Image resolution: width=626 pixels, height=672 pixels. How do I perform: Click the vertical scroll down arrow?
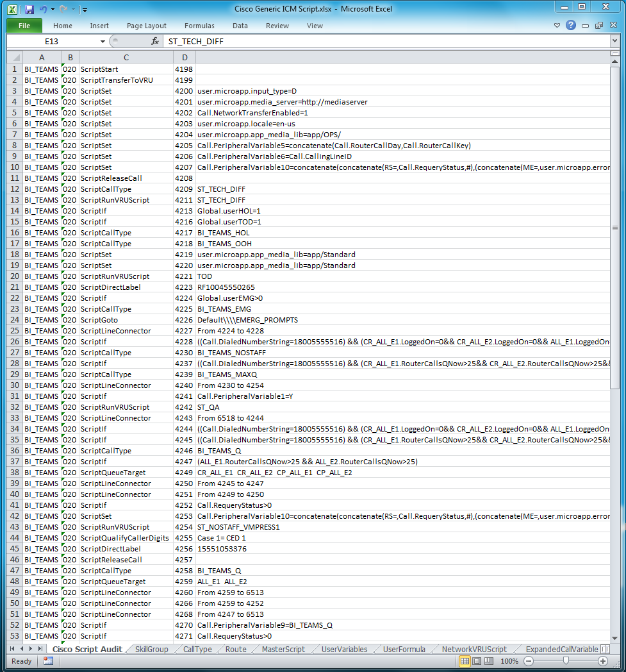click(614, 638)
